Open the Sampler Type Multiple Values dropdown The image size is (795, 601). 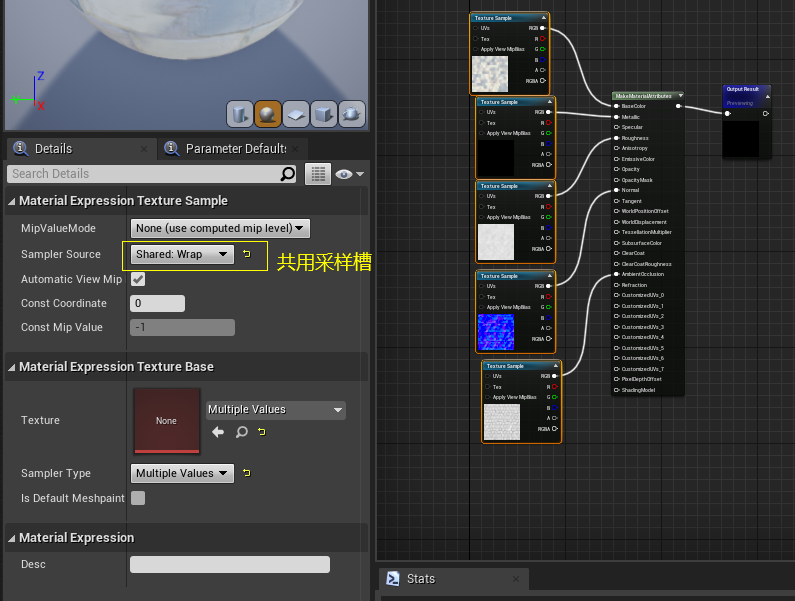[182, 473]
